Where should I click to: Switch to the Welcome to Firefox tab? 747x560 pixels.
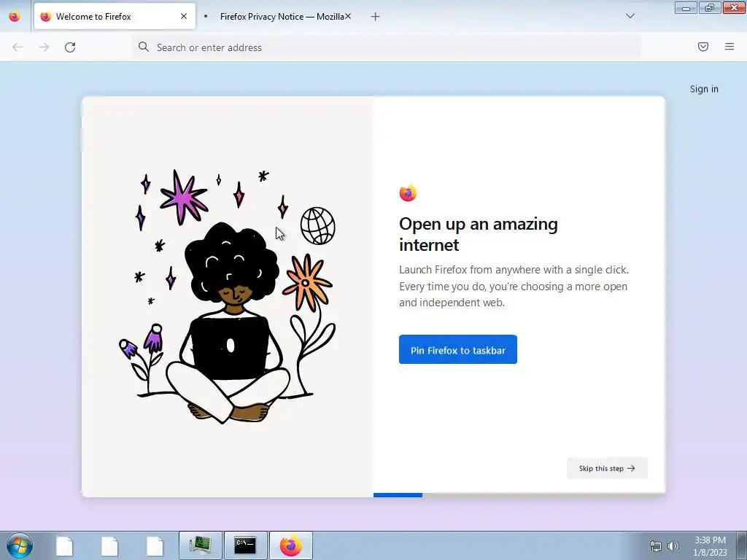115,17
